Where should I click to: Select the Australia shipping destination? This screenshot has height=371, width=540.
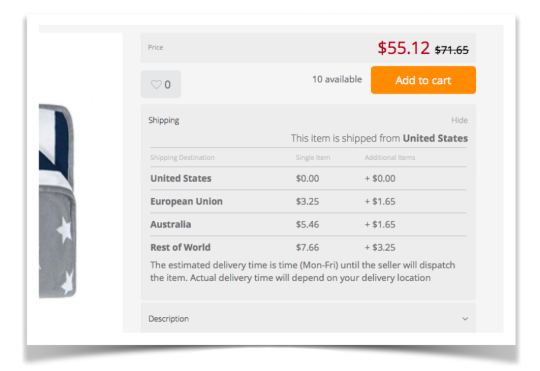[x=170, y=225]
